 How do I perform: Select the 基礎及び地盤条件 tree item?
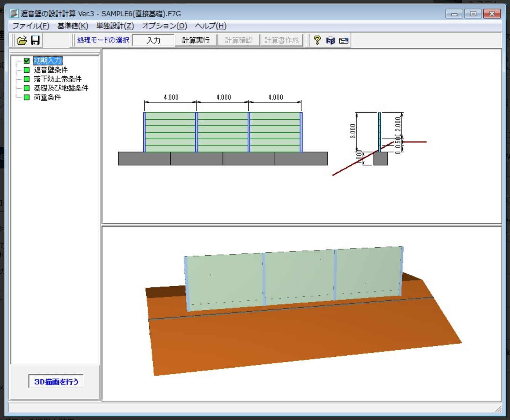(x=61, y=88)
